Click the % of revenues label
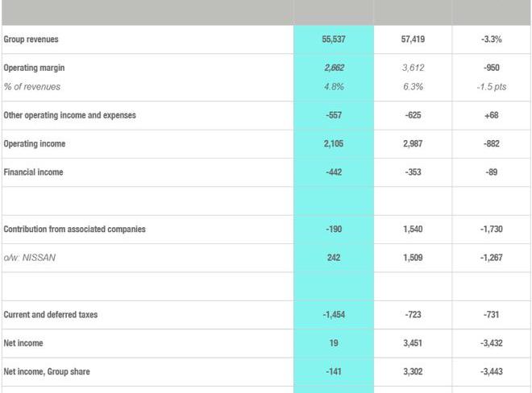This screenshot has height=393, width=532. point(32,87)
